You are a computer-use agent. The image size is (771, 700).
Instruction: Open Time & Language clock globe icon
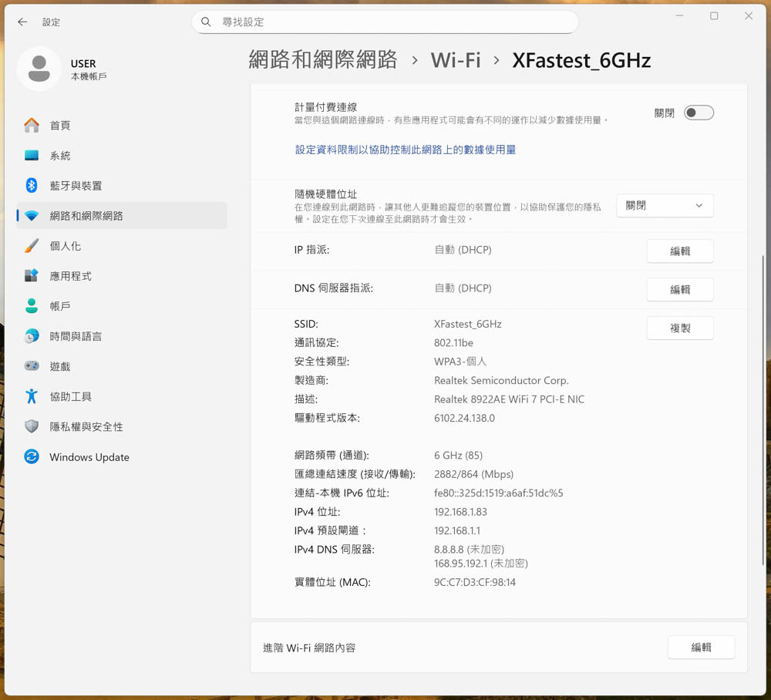click(x=32, y=336)
